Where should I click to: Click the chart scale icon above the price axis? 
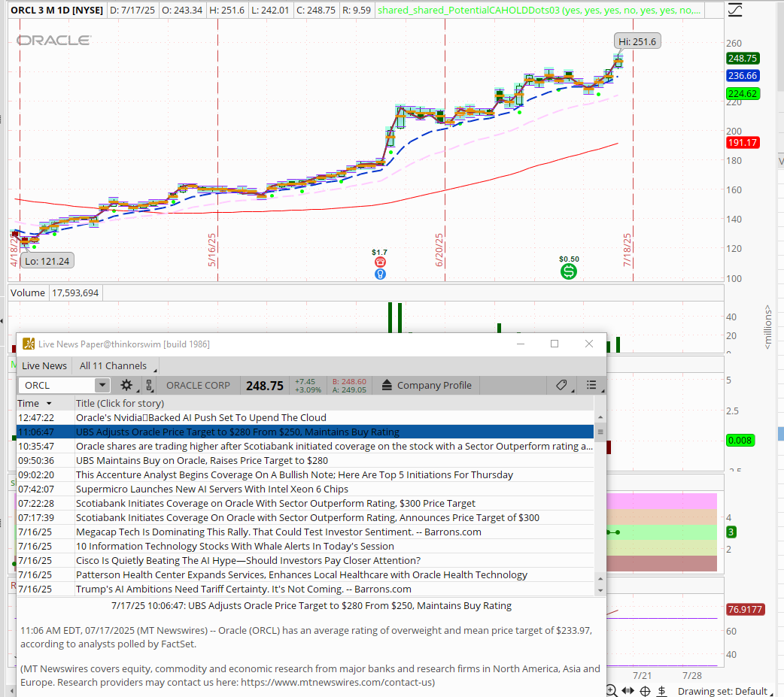(x=735, y=10)
